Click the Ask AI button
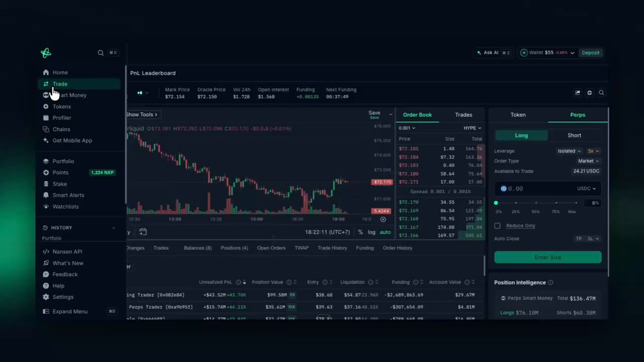The width and height of the screenshot is (644, 362). pyautogui.click(x=493, y=53)
